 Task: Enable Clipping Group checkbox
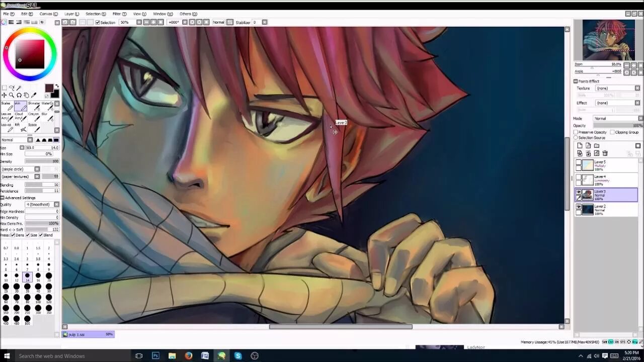point(612,132)
